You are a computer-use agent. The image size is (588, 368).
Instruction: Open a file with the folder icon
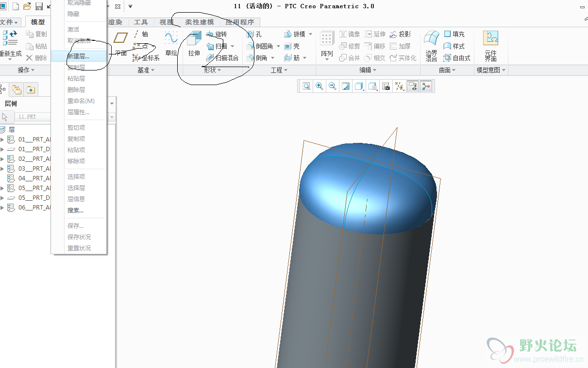pos(27,6)
